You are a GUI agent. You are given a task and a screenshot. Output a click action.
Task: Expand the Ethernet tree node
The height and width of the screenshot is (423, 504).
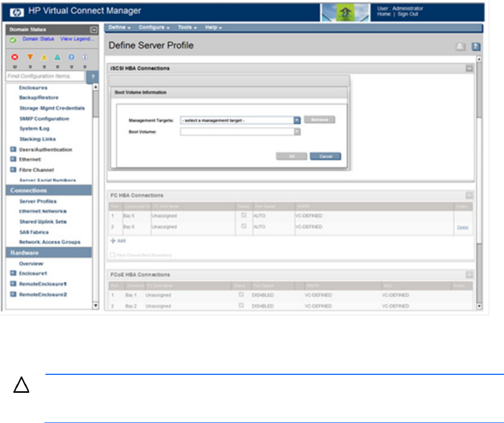[13, 159]
